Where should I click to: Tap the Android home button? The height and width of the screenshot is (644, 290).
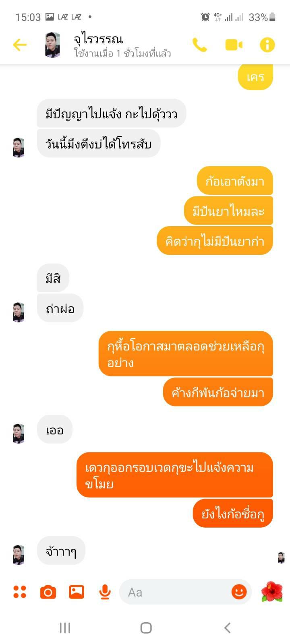146,628
